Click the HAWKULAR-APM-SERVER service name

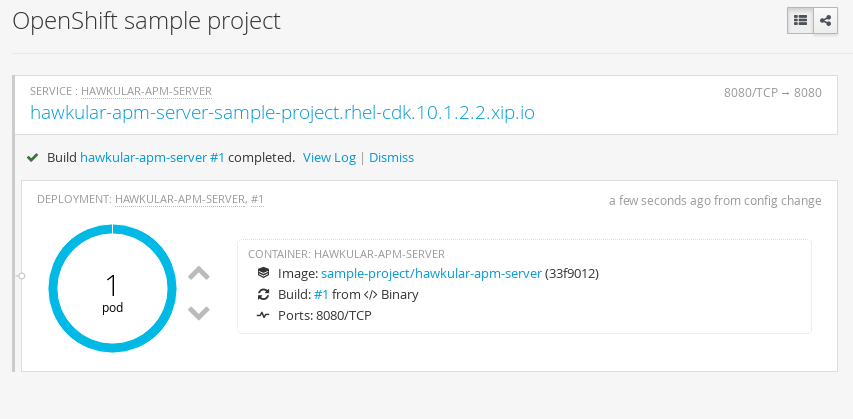click(x=146, y=91)
